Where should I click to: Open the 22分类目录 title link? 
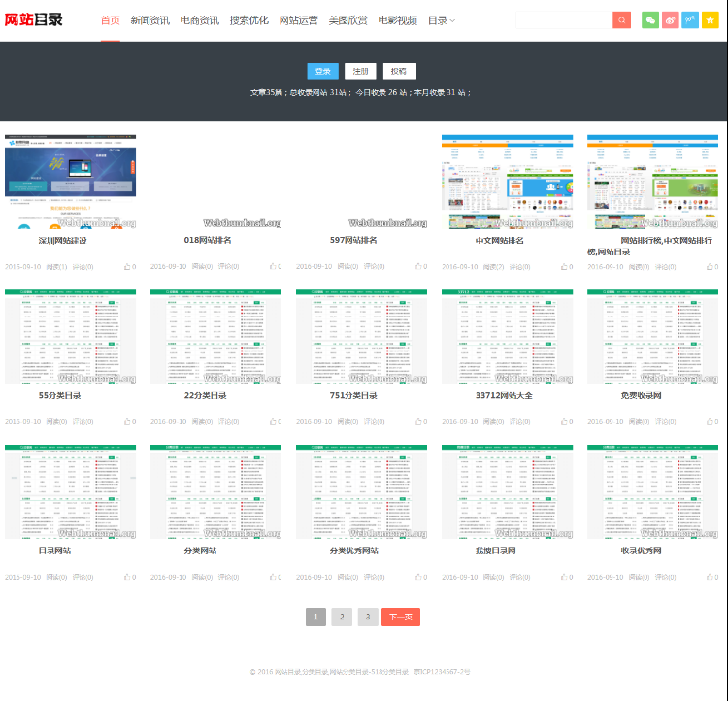pos(205,396)
